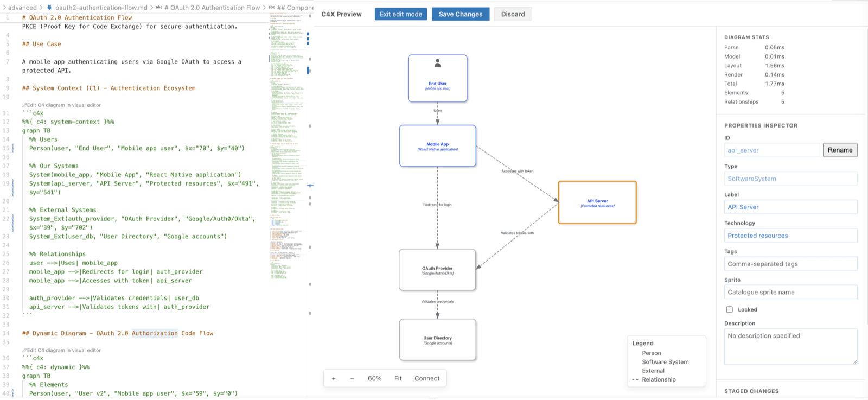The height and width of the screenshot is (400, 868).
Task: Click the markdown file icon in breadcrumb
Action: [50, 8]
